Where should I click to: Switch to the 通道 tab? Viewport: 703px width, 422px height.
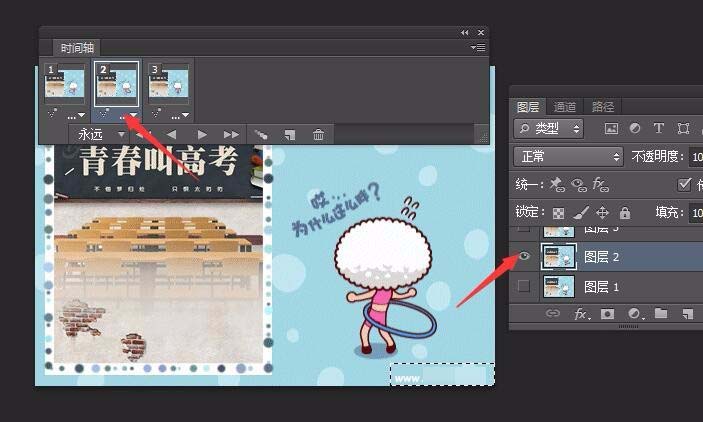point(564,107)
